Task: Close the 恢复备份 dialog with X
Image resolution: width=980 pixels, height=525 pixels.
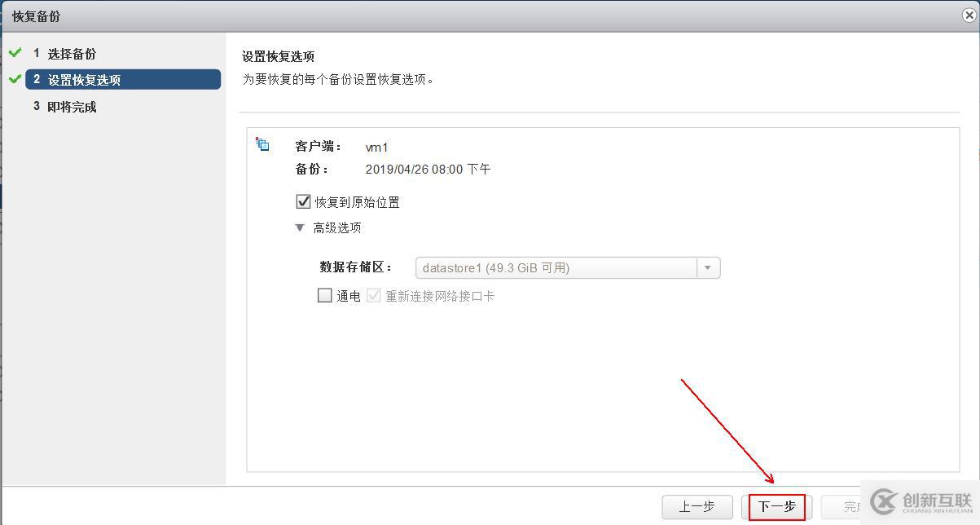Action: tap(967, 15)
